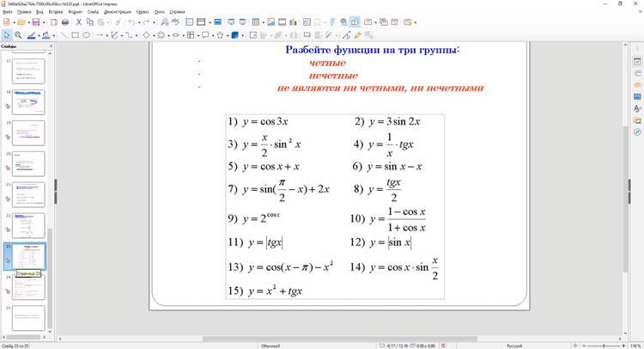Click the Undo icon
The width and height of the screenshot is (644, 349).
(x=131, y=21)
